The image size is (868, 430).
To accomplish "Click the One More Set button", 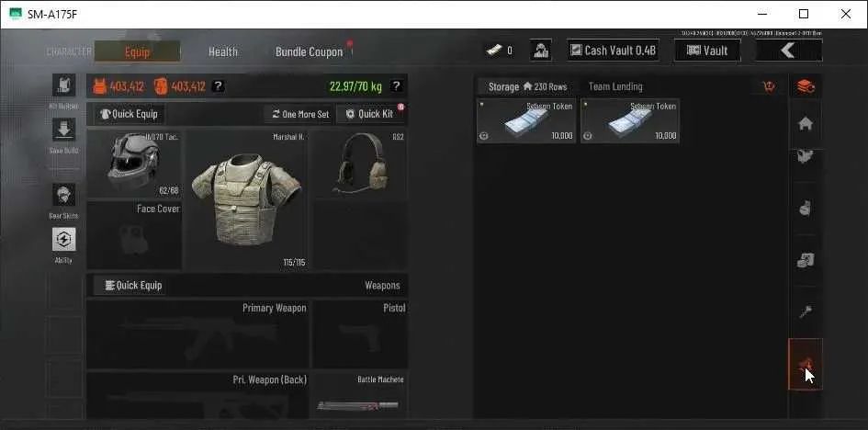I will tap(300, 114).
